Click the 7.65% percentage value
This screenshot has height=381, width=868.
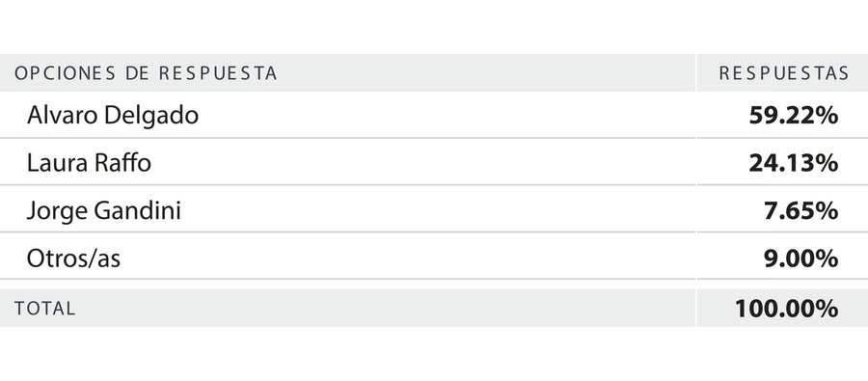point(800,211)
